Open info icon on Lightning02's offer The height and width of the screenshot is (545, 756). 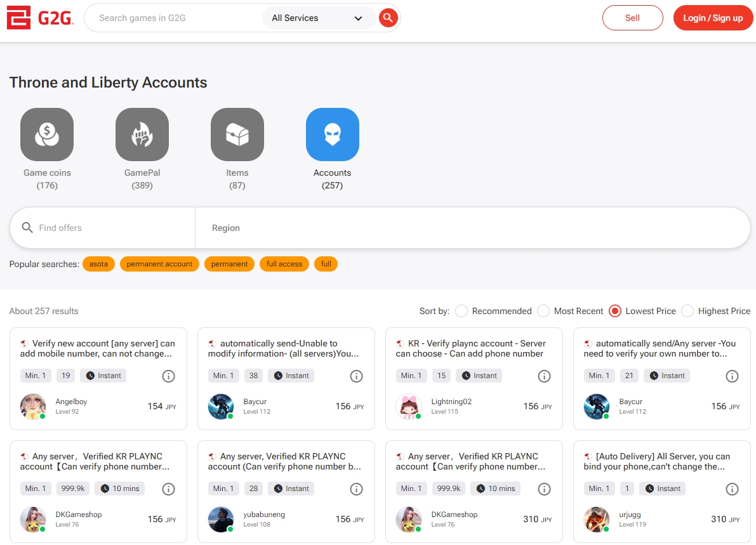click(545, 376)
